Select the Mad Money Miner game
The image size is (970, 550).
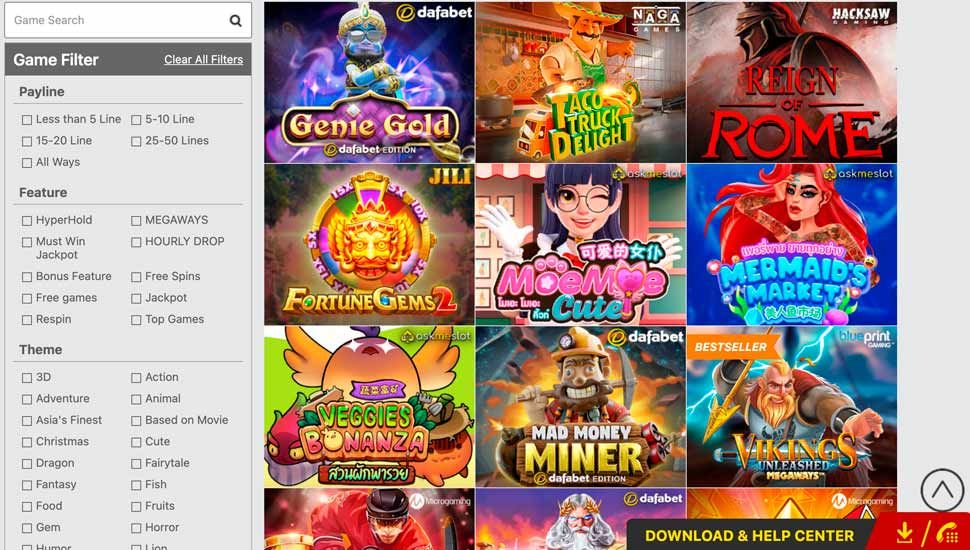click(x=581, y=406)
